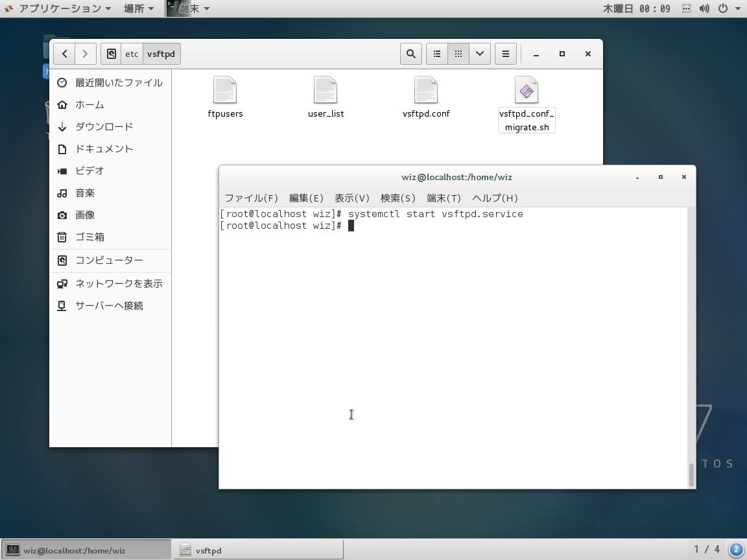Open the file manager search
This screenshot has height=560, width=747.
[x=410, y=54]
